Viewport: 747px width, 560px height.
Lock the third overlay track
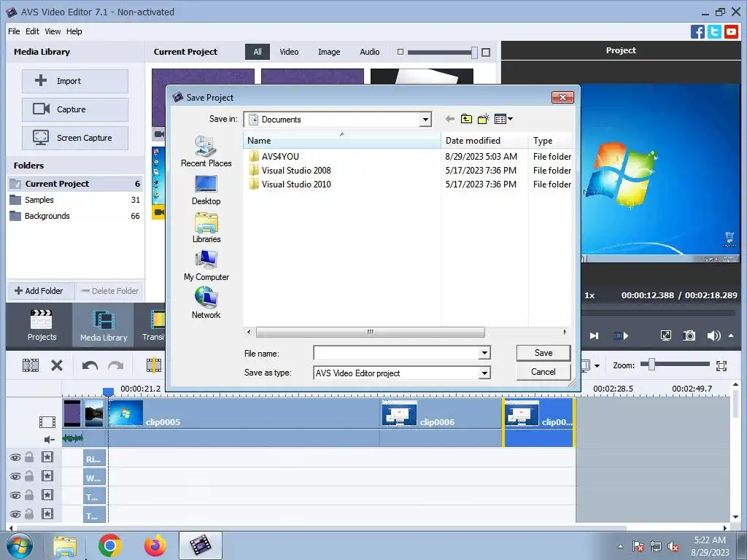(x=29, y=494)
